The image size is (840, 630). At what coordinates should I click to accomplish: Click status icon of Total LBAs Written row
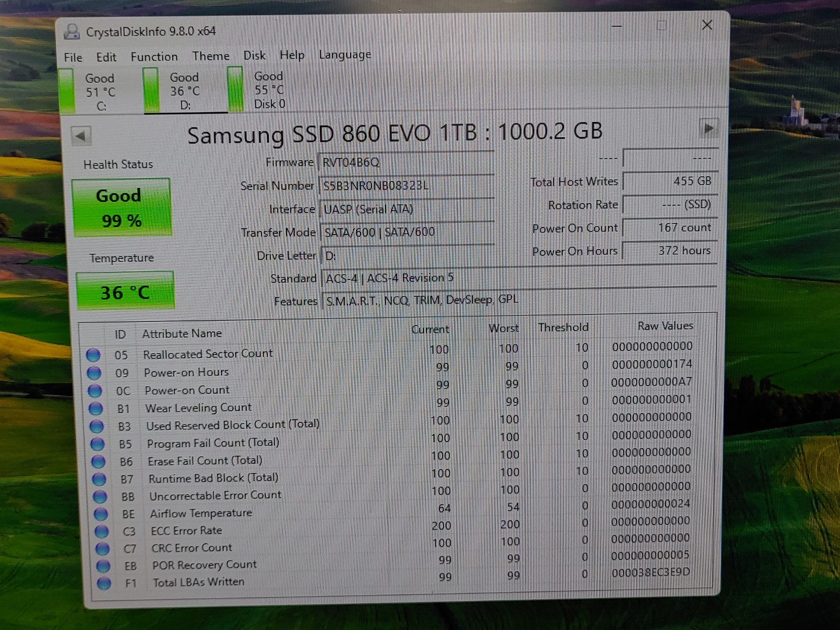[x=104, y=583]
